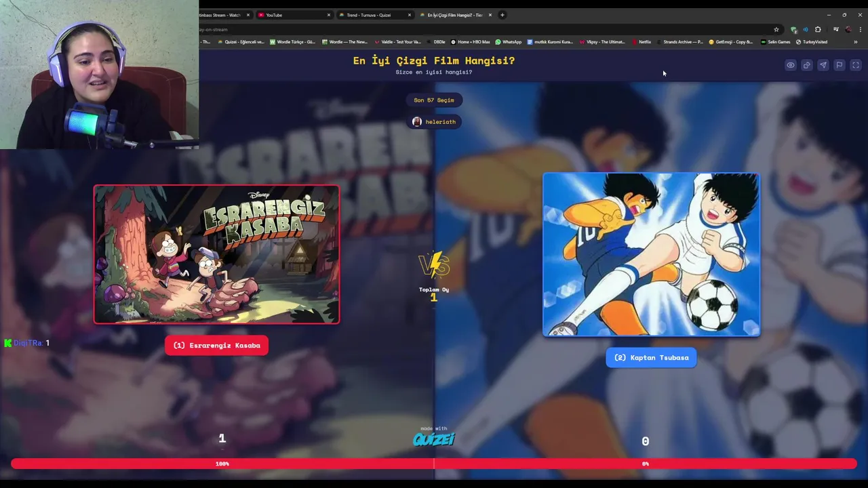Image resolution: width=868 pixels, height=488 pixels.
Task: Toggle the eye visibility icon in Quizei header
Action: 791,65
